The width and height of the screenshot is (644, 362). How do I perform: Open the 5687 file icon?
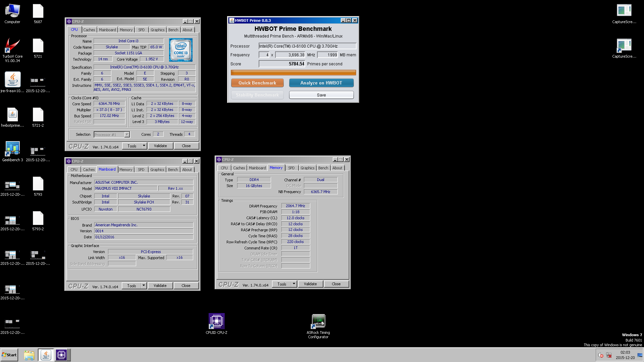[38, 14]
